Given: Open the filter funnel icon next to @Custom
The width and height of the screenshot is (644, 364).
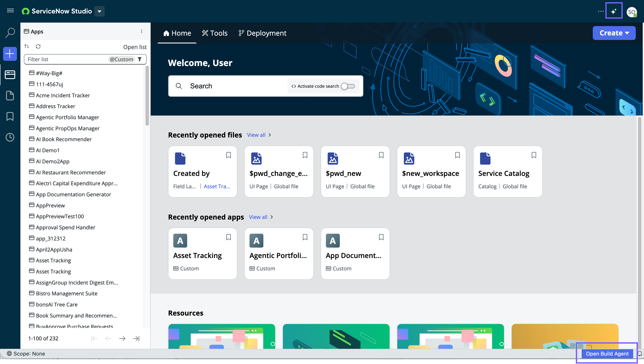Looking at the screenshot, I should click(140, 59).
